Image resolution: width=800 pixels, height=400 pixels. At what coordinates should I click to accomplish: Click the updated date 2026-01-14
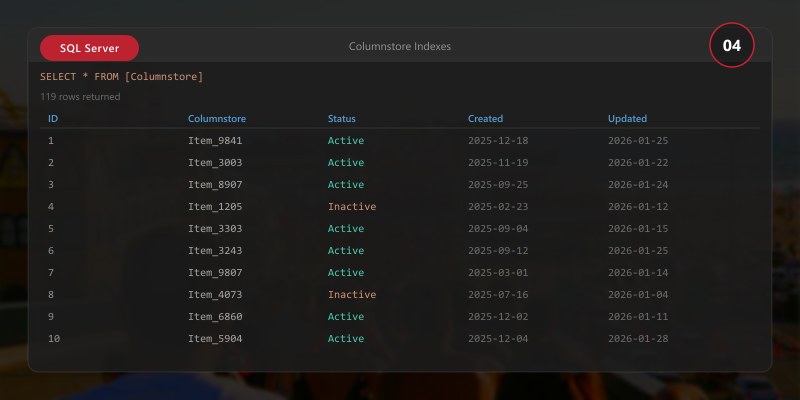[638, 272]
